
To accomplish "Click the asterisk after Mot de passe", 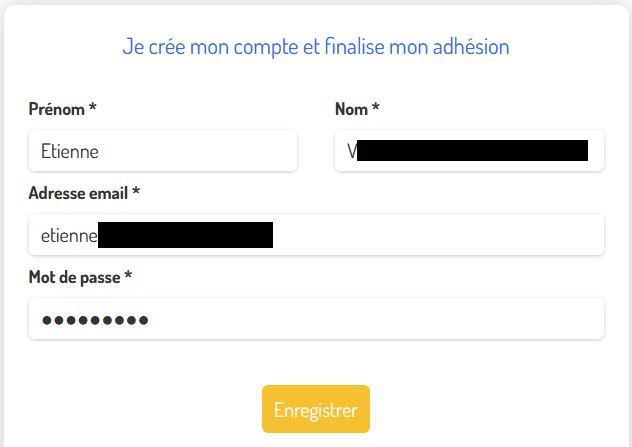I will [x=128, y=277].
